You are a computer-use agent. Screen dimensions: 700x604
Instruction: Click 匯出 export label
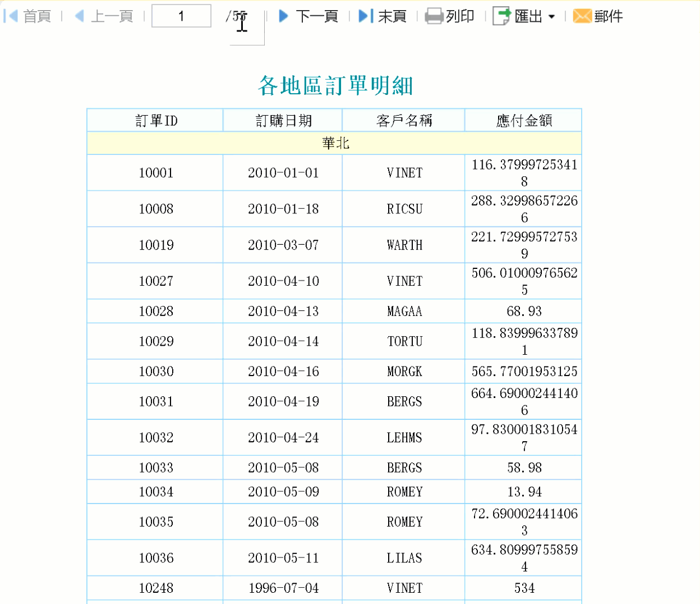528,16
